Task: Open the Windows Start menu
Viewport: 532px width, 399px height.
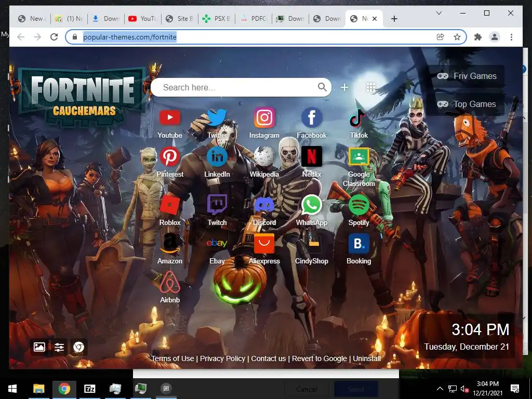Action: 12,389
